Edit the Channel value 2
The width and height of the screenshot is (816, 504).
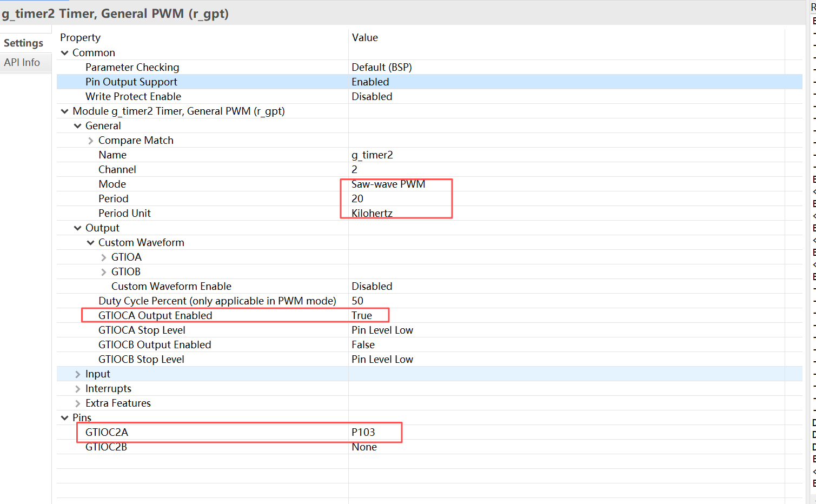(354, 169)
